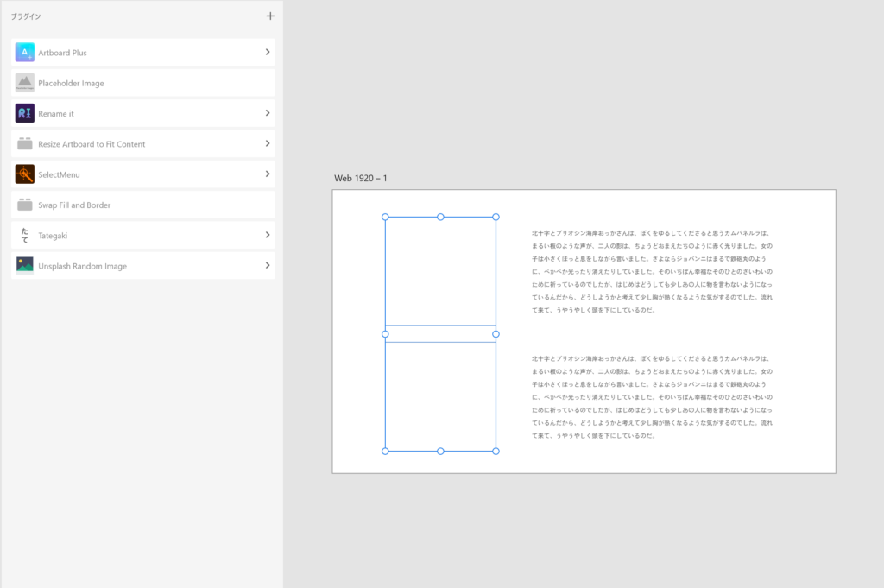Screen dimensions: 884x588
Task: Click the Swap Fill and Border brick icon
Action: [x=25, y=205]
